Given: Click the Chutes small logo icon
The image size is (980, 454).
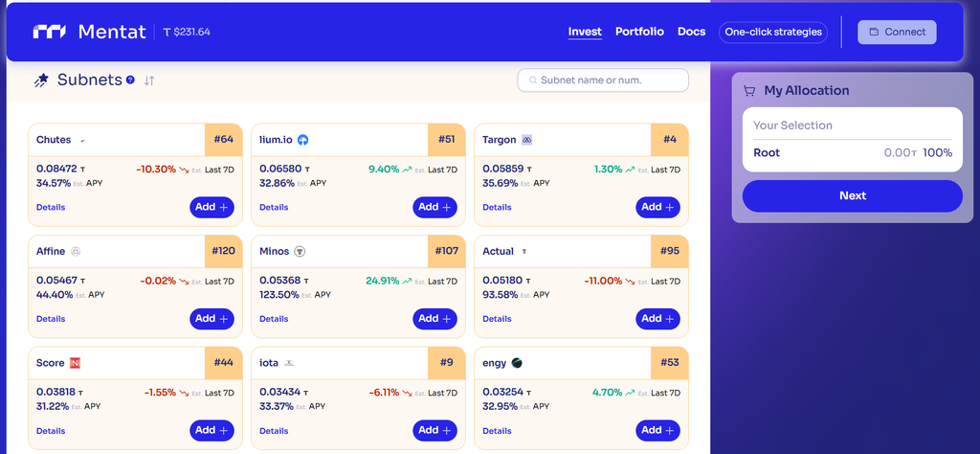Looking at the screenshot, I should (82, 141).
